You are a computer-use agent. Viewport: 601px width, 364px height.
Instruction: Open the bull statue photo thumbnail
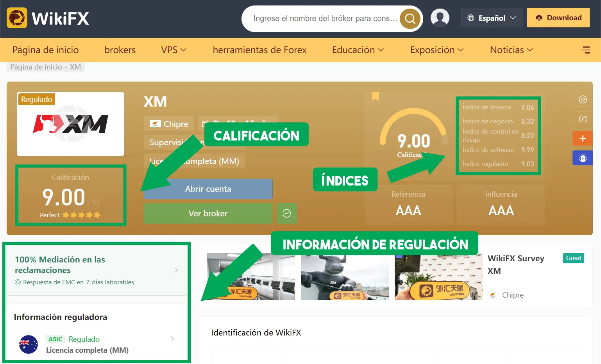[345, 277]
